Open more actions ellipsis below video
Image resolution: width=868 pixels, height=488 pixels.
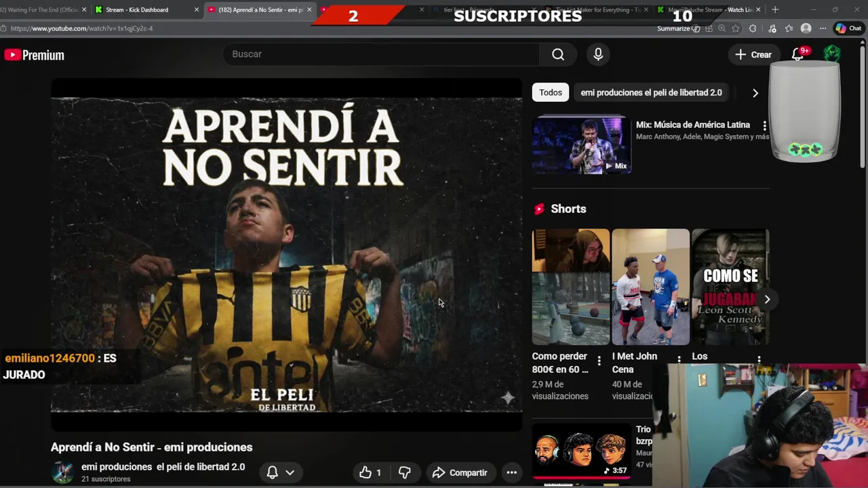click(512, 472)
